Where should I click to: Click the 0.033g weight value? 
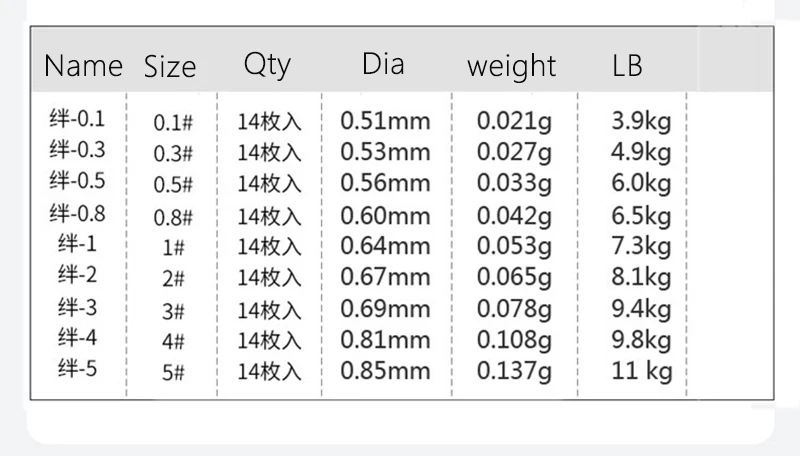(514, 184)
